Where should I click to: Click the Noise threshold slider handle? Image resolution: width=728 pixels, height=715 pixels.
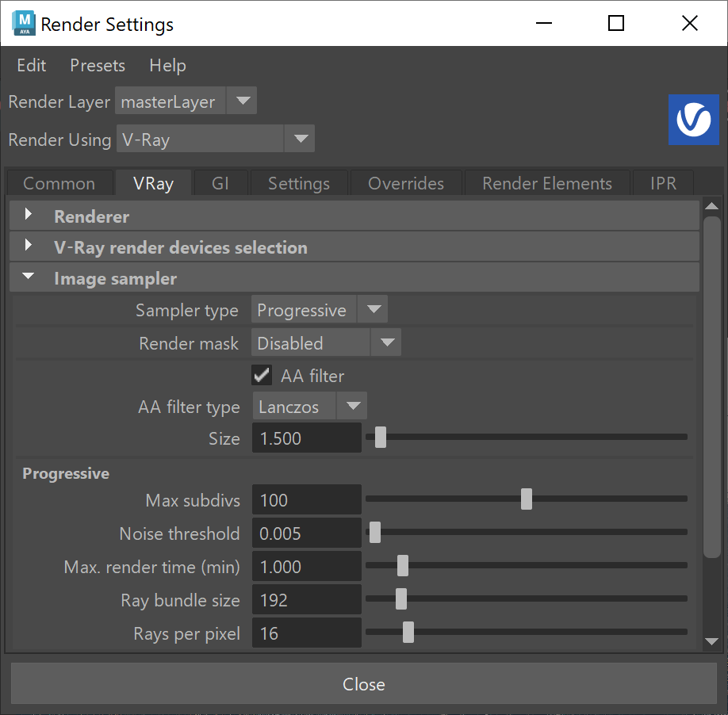tap(374, 532)
